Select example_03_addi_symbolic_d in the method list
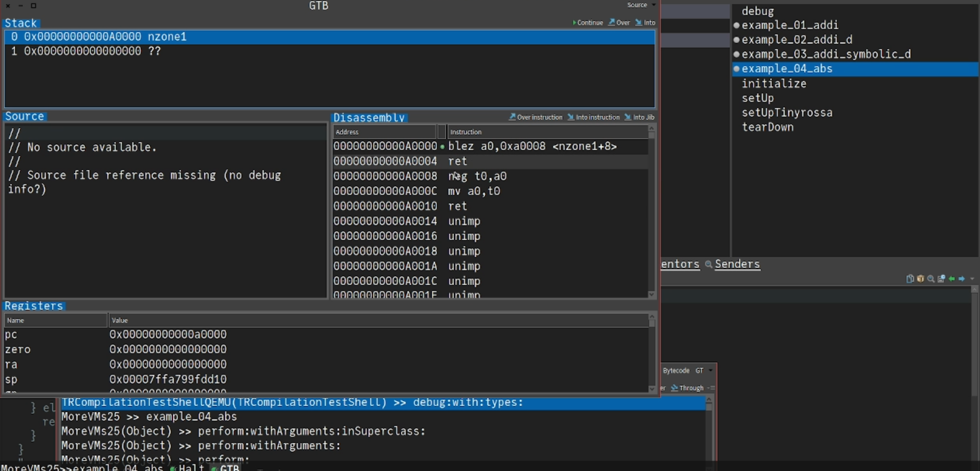 [x=855, y=54]
